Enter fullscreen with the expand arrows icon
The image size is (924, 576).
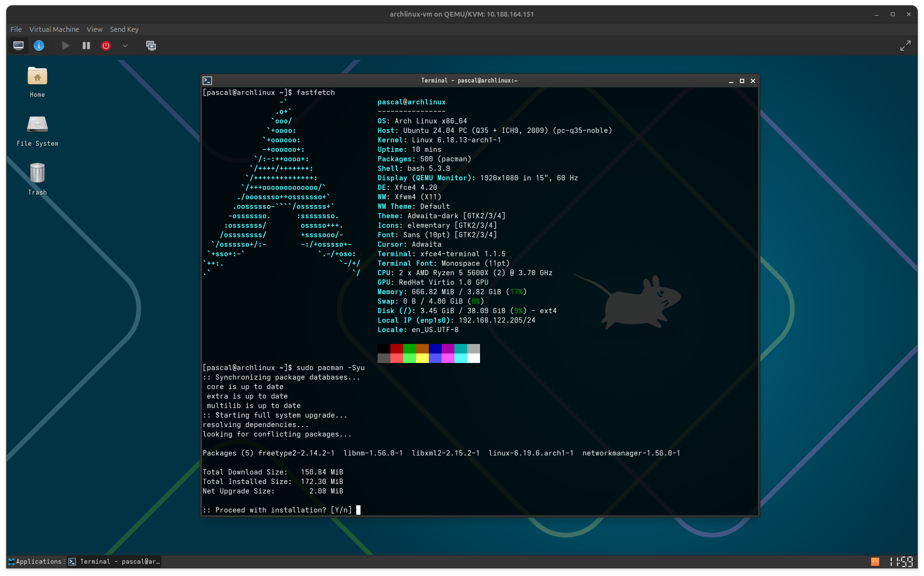point(906,46)
